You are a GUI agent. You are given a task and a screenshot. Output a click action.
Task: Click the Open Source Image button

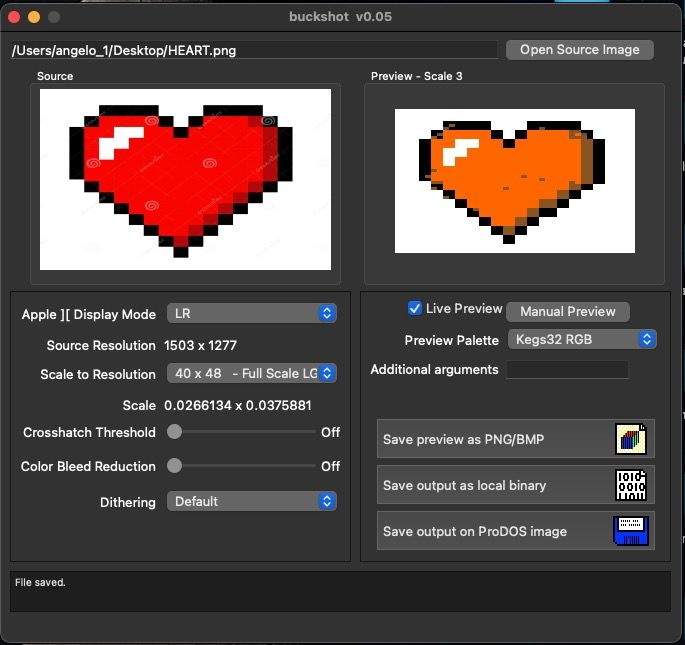click(580, 50)
